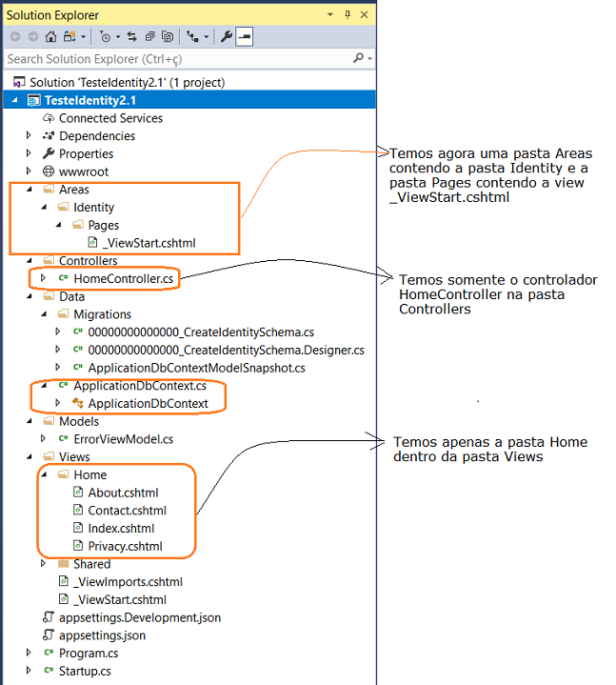
Task: Switch between solutions and folders view icon
Action: [70, 37]
